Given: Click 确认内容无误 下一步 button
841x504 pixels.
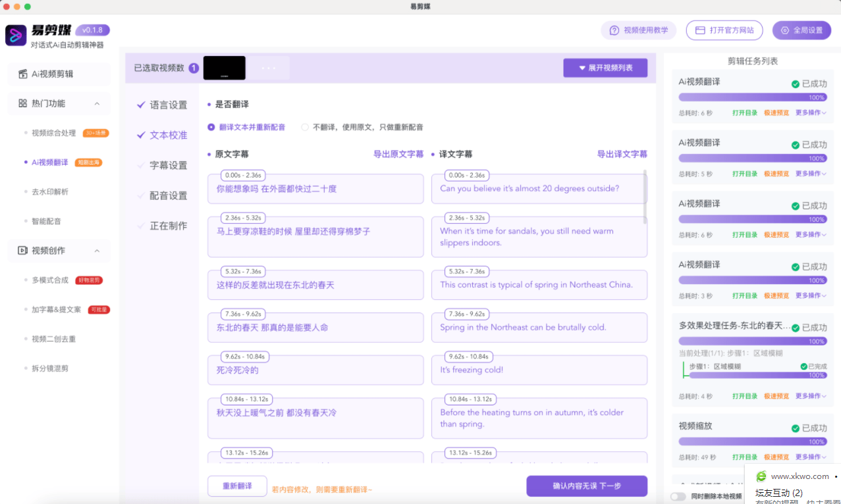Looking at the screenshot, I should click(x=585, y=486).
